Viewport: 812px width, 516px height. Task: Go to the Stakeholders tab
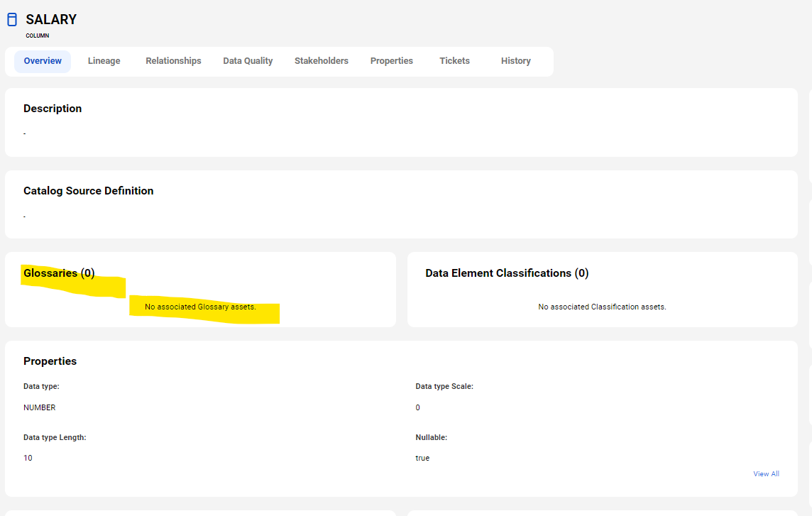322,61
